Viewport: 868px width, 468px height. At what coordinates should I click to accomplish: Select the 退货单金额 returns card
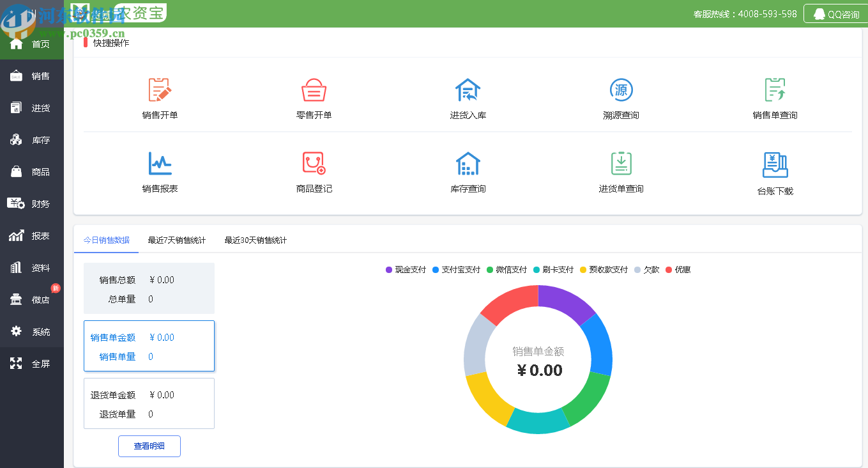tap(149, 403)
